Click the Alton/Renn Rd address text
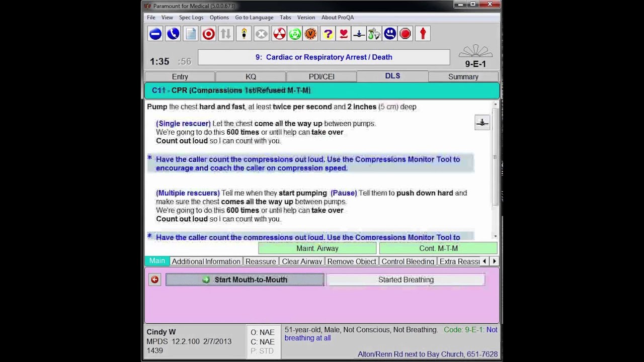 point(428,354)
